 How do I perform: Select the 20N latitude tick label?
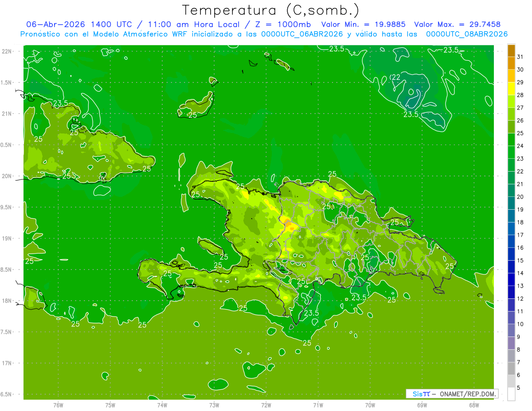pos(7,176)
